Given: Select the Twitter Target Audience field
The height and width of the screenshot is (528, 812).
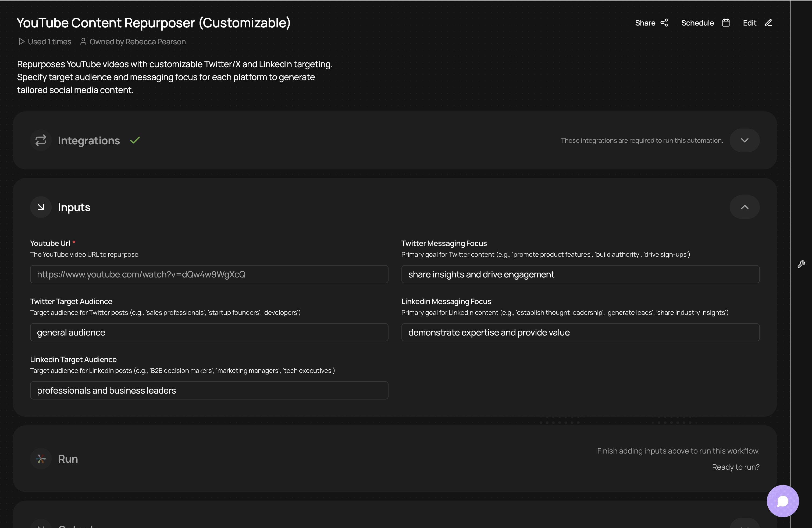Looking at the screenshot, I should [x=209, y=332].
